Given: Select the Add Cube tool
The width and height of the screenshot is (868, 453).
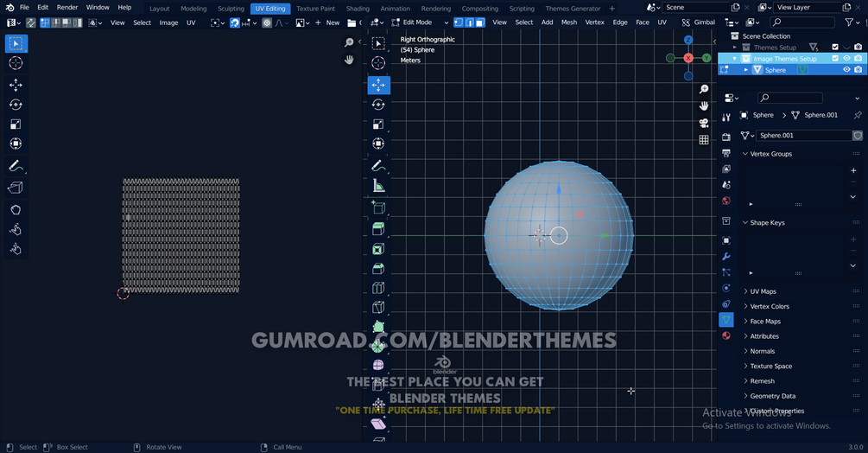Looking at the screenshot, I should point(378,207).
